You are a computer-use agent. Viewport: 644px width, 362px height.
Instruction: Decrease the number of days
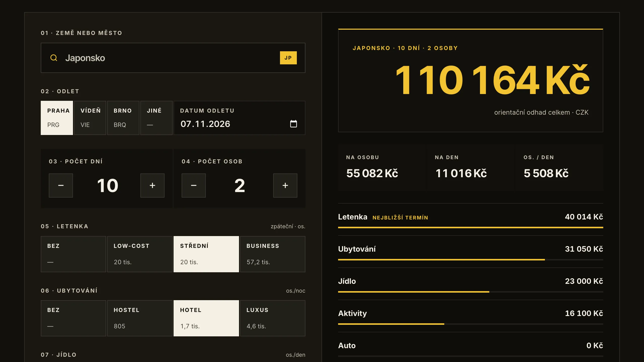coord(61,186)
